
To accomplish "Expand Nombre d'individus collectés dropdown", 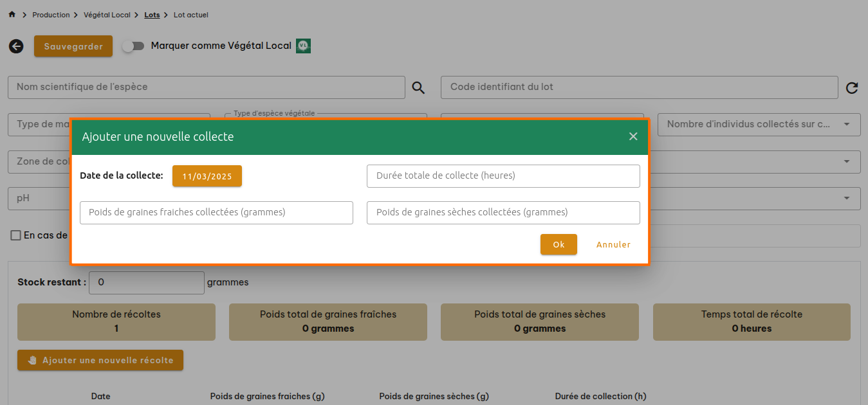I will [x=846, y=124].
